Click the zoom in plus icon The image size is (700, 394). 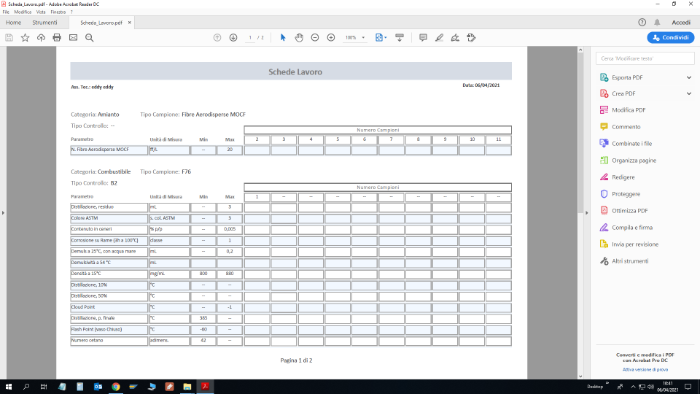click(331, 38)
